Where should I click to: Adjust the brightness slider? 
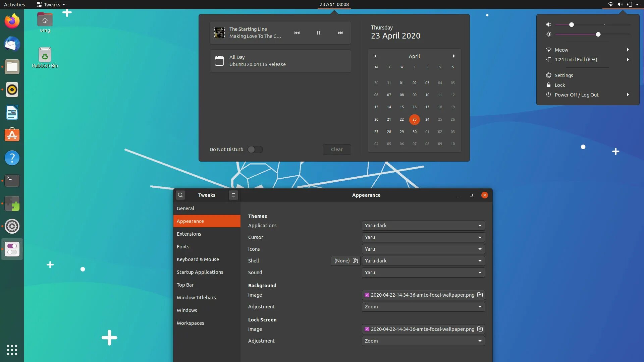click(593, 34)
